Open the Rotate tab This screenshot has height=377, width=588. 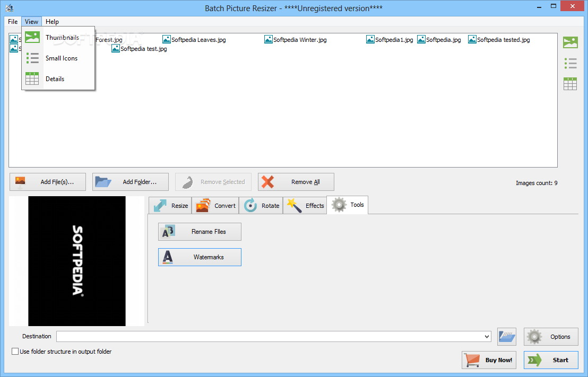[261, 205]
